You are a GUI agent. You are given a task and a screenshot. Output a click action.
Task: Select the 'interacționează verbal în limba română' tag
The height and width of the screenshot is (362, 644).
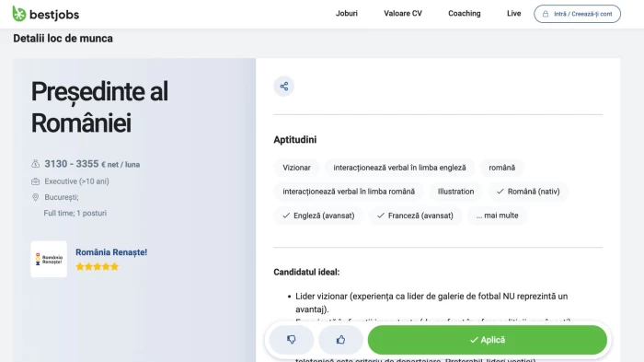point(349,192)
